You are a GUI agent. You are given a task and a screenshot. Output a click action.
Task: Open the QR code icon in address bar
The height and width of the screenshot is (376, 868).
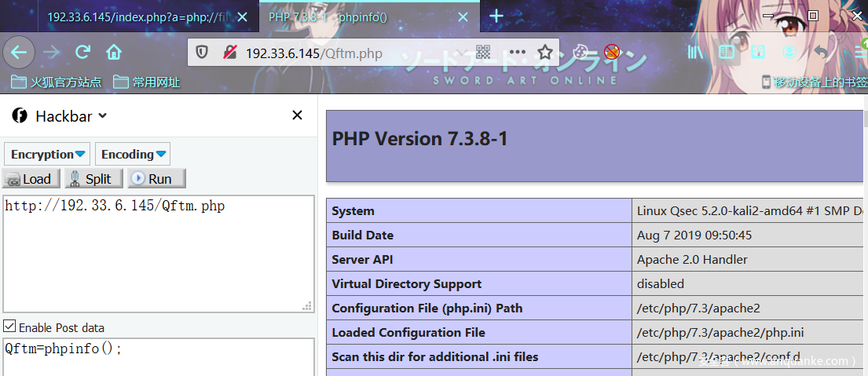483,53
